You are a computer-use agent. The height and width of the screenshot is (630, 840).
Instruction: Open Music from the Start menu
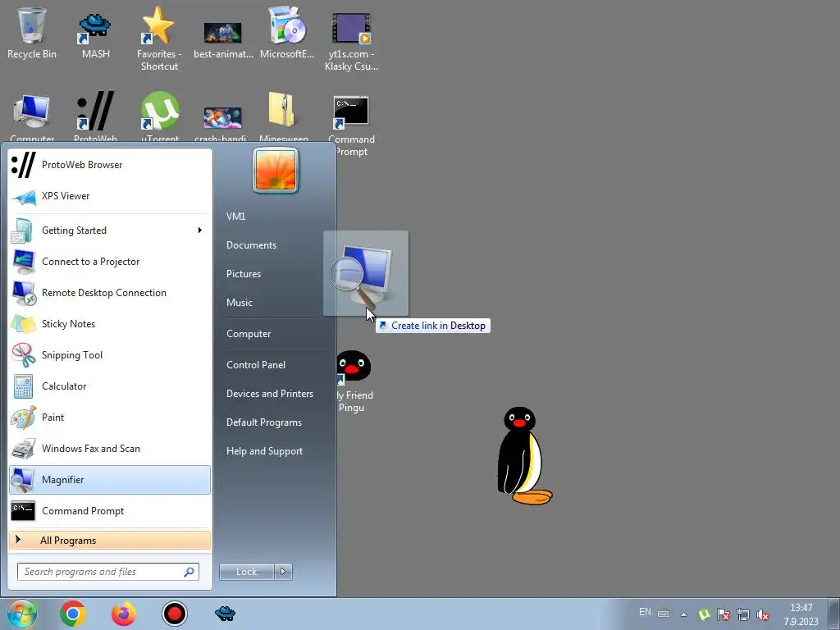(x=240, y=303)
